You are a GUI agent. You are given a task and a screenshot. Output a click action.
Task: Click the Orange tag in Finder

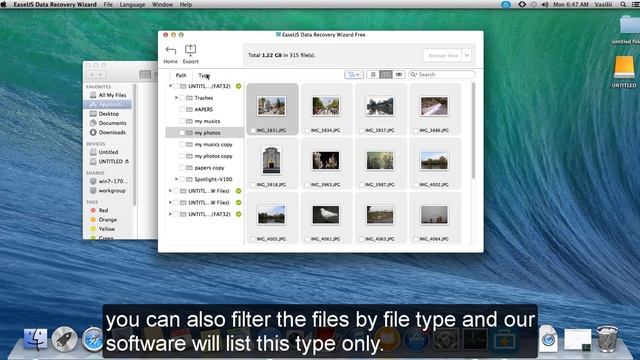[108, 220]
